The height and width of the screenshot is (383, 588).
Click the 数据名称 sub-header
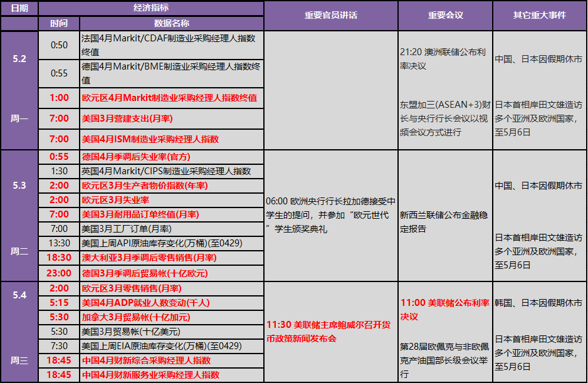click(171, 23)
